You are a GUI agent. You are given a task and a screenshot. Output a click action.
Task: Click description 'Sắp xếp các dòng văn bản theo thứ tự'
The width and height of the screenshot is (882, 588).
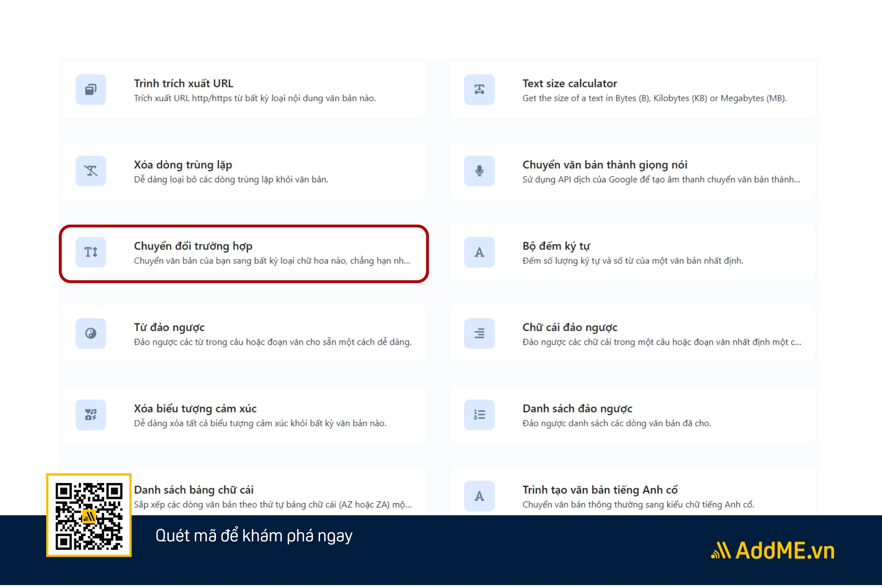pos(273,505)
